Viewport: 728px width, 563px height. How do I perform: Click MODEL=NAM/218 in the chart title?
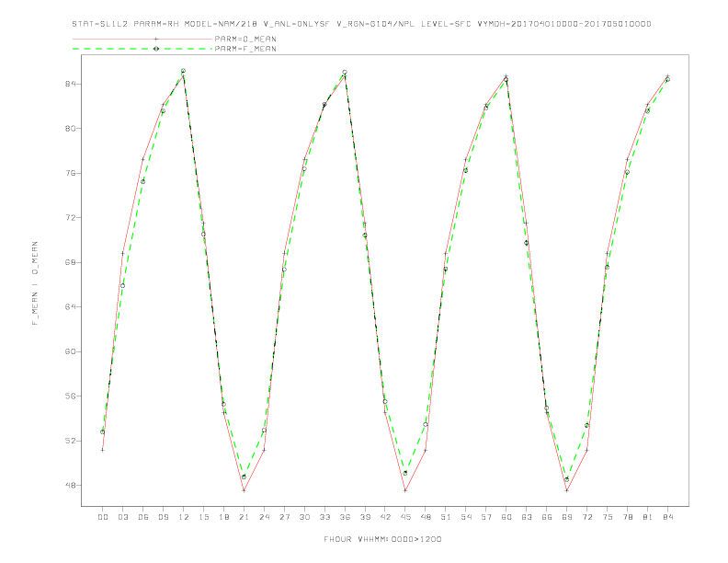click(221, 24)
